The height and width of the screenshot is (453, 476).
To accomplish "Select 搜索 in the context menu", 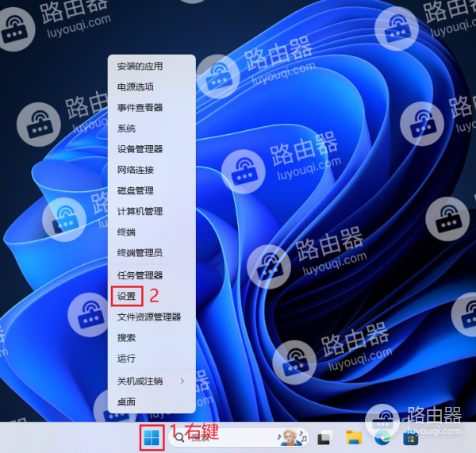I will (152, 338).
